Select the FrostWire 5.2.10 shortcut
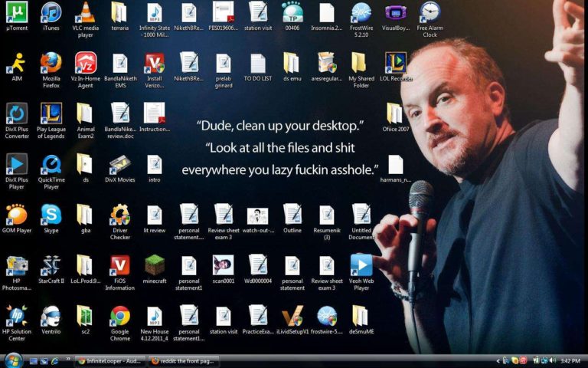This screenshot has height=368, width=588. pyautogui.click(x=361, y=13)
